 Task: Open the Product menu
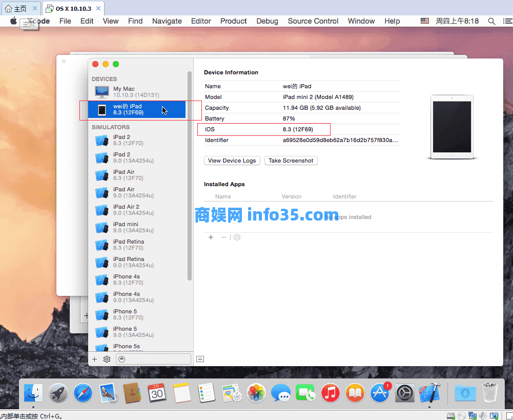pos(233,21)
